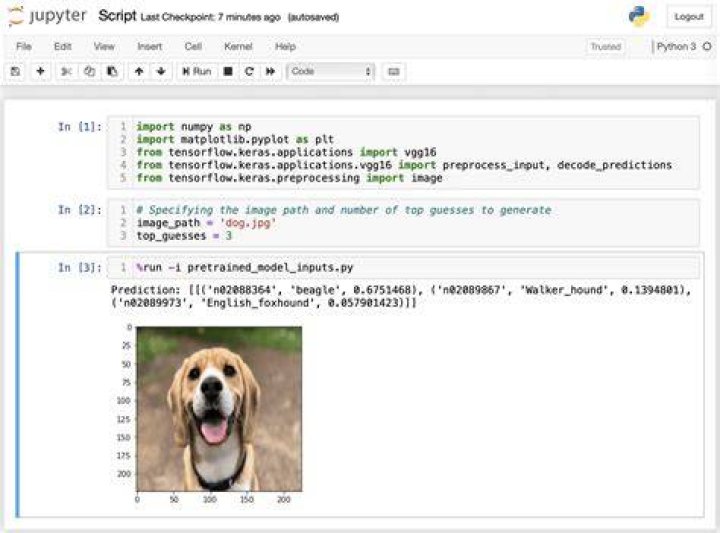
Task: Copy selected cells icon
Action: point(89,71)
